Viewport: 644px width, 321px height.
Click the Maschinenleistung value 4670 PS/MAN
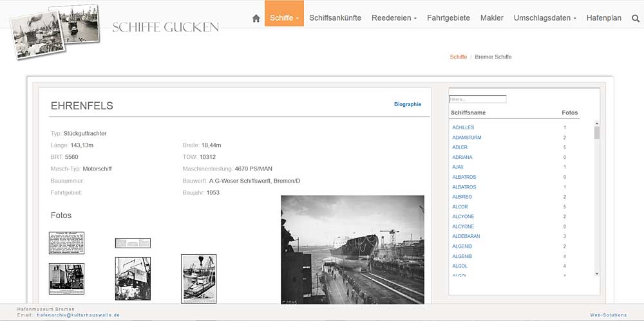[253, 169]
